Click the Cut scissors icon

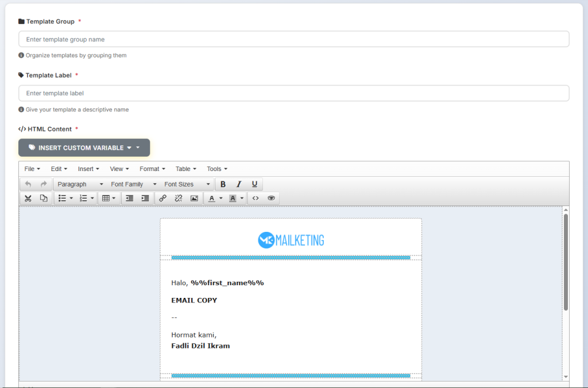28,198
